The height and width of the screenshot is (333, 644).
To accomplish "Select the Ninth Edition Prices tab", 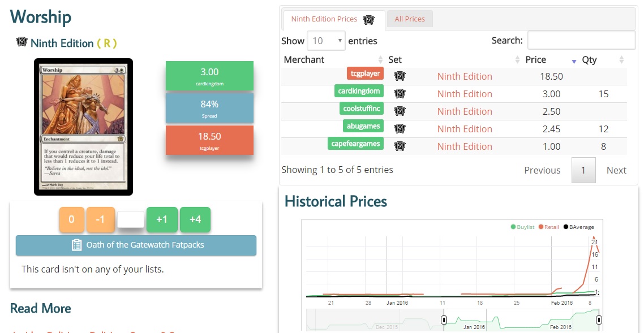I will (x=324, y=19).
